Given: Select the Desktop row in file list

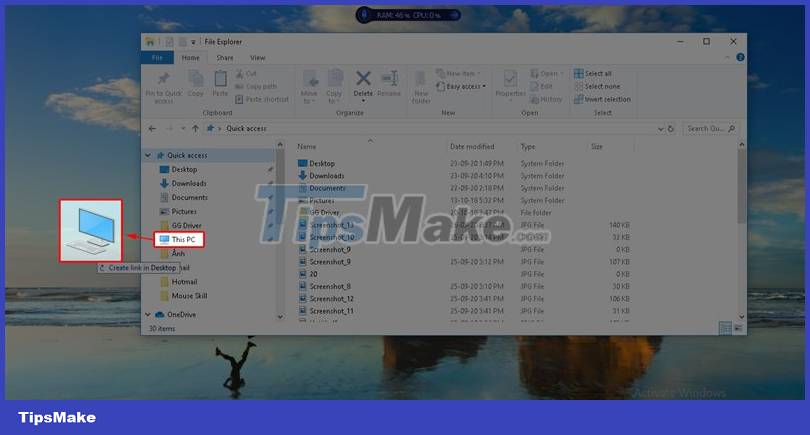Looking at the screenshot, I should tap(463, 164).
